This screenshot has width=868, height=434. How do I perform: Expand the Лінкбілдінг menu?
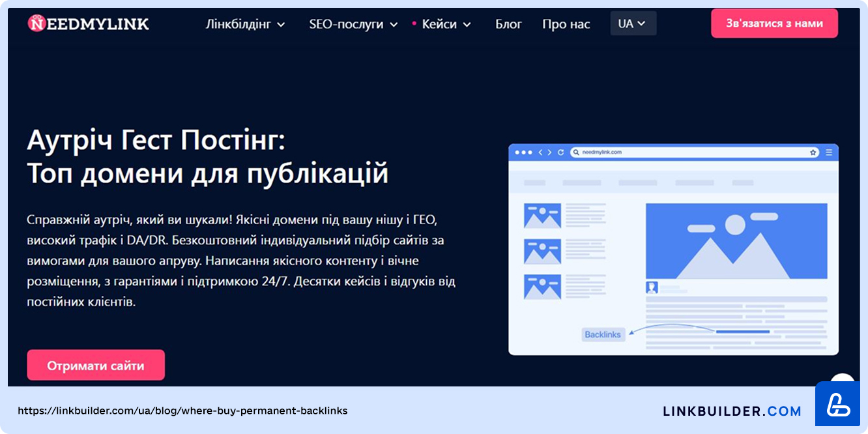click(x=246, y=24)
